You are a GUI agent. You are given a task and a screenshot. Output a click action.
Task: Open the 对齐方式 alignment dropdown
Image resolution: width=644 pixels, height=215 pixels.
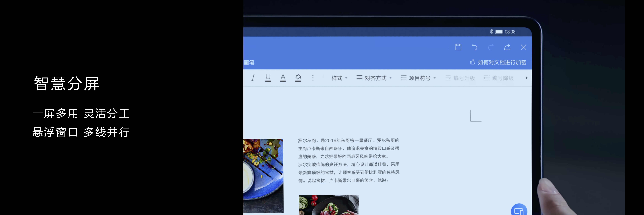click(x=374, y=78)
